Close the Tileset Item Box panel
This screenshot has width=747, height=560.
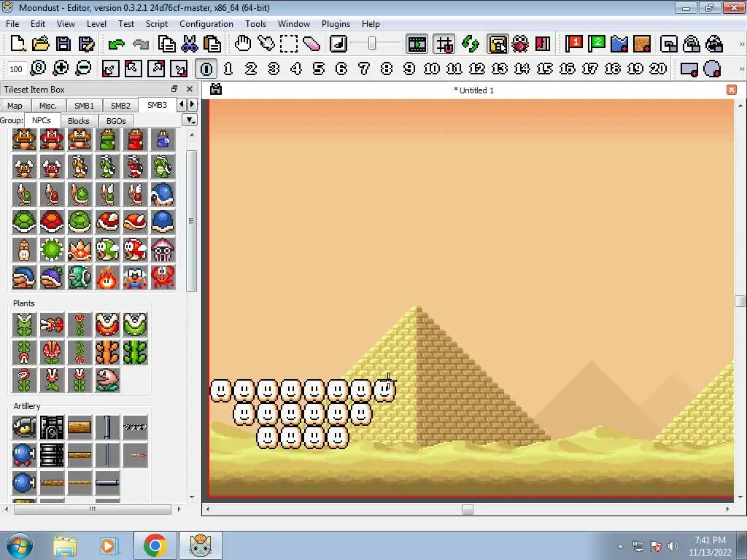tap(190, 89)
